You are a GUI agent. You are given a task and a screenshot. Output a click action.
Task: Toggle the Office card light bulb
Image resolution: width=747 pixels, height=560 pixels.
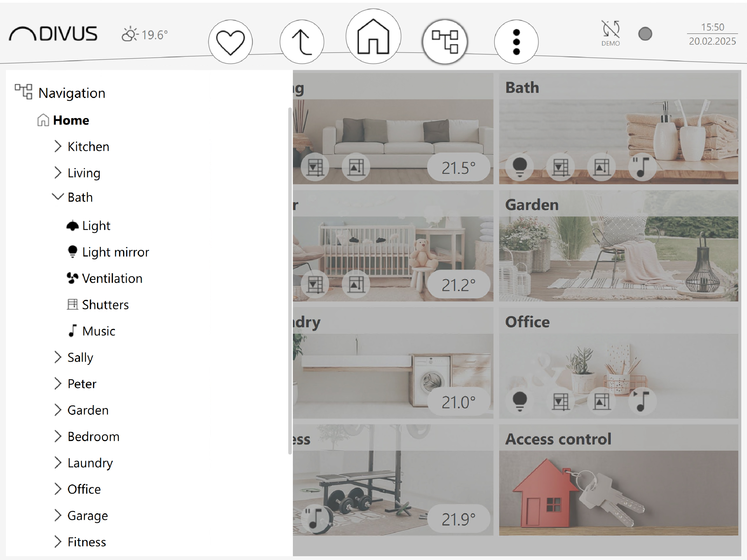coord(520,401)
